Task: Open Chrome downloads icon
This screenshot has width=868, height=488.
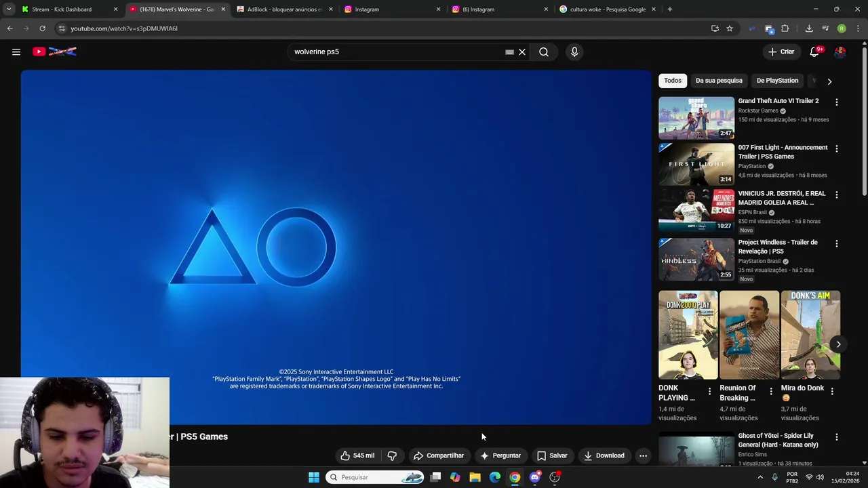Action: [x=809, y=28]
